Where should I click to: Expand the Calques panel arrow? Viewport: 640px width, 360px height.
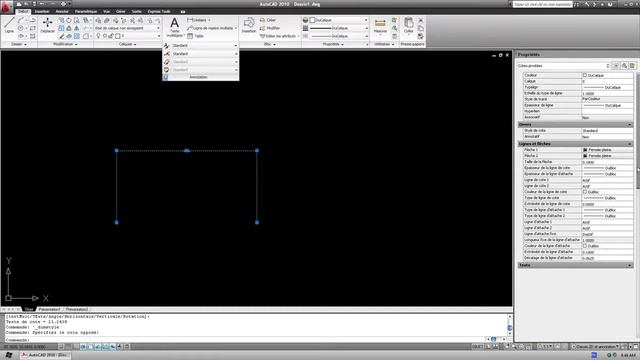135,44
